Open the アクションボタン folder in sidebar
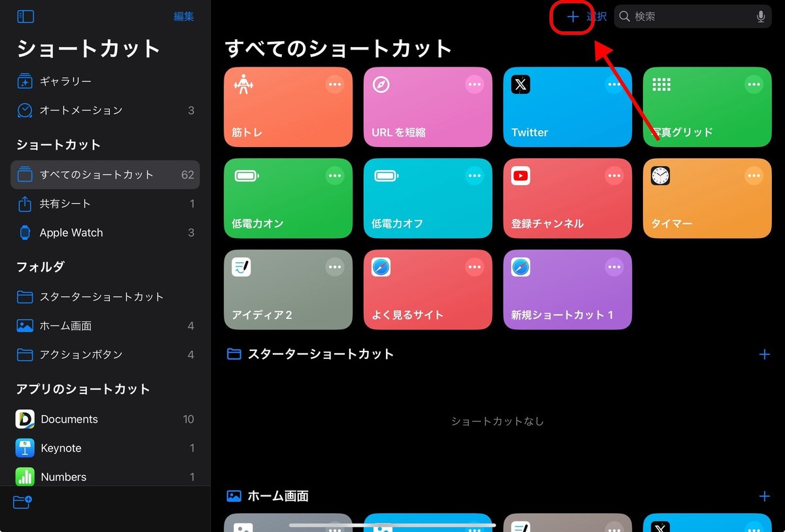 105,354
